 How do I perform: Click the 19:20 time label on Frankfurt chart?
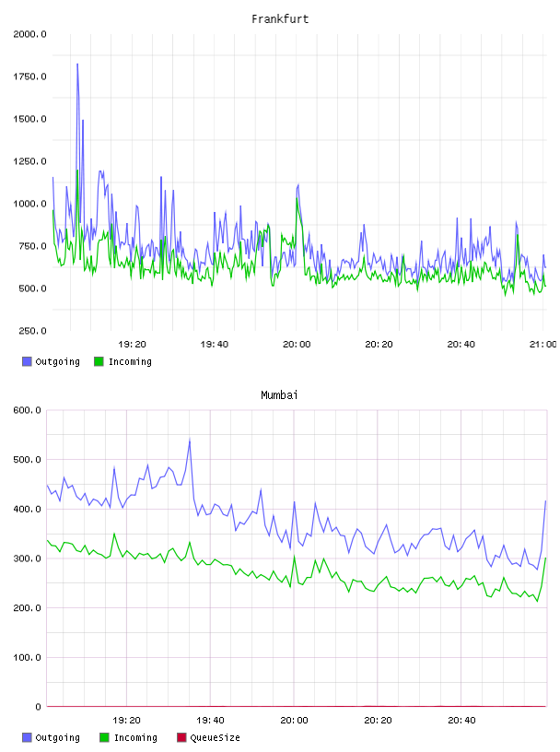click(x=132, y=345)
